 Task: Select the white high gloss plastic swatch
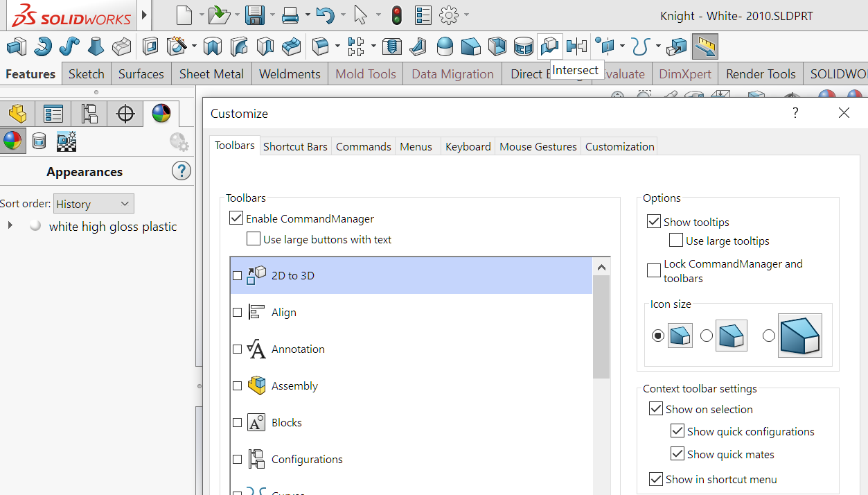point(35,226)
